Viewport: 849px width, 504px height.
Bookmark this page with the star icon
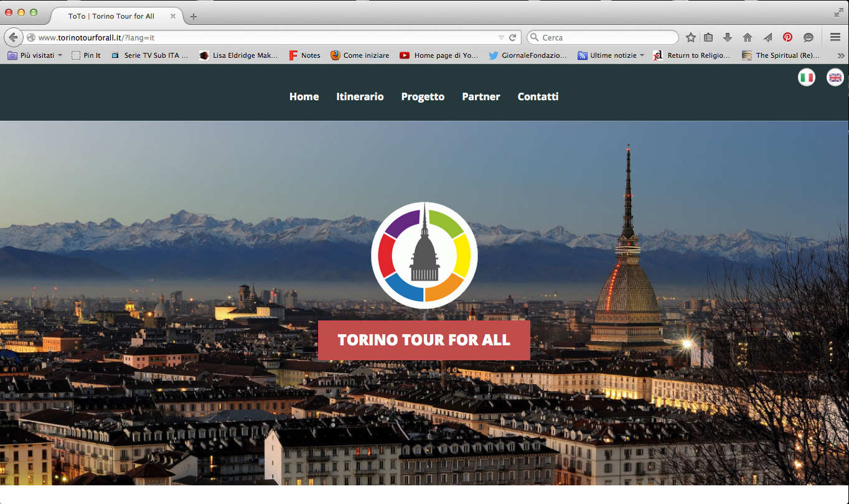pos(690,37)
